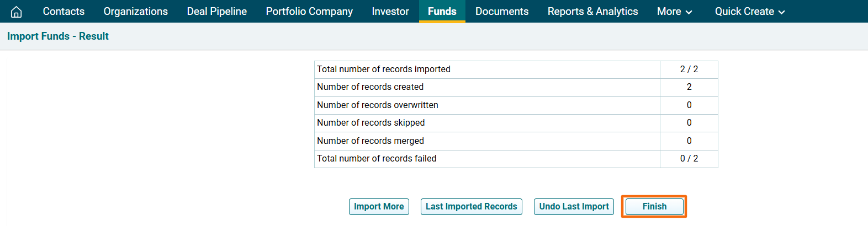Navigate to Portfolio Company
The width and height of the screenshot is (868, 226).
309,12
